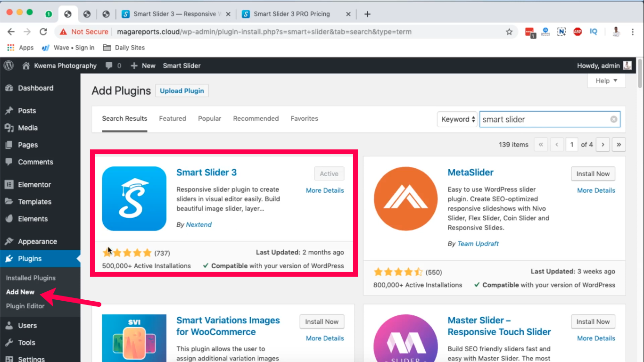The image size is (644, 362).
Task: View More Details for MetaSlider
Action: [x=596, y=190]
